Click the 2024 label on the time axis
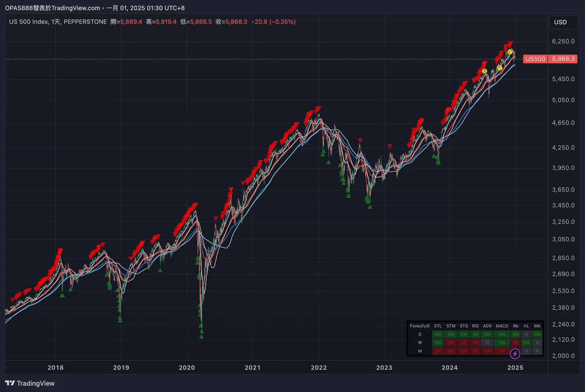This screenshot has height=392, width=585. [450, 367]
